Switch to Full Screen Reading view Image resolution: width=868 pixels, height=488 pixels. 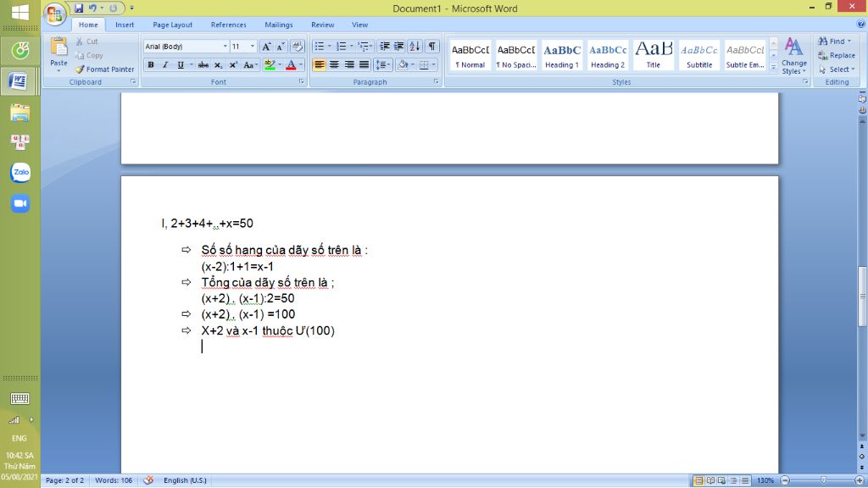point(710,480)
